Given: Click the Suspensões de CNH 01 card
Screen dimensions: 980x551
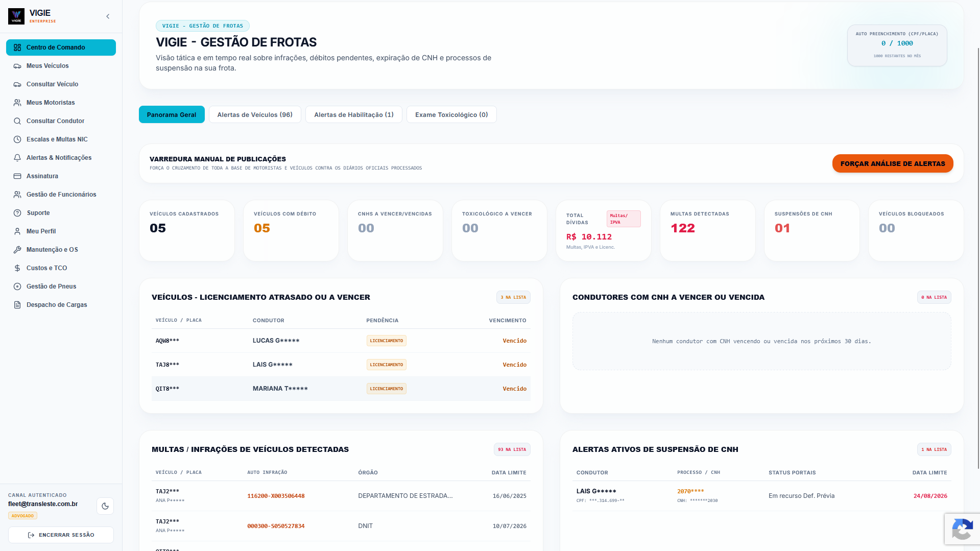Looking at the screenshot, I should pyautogui.click(x=812, y=230).
